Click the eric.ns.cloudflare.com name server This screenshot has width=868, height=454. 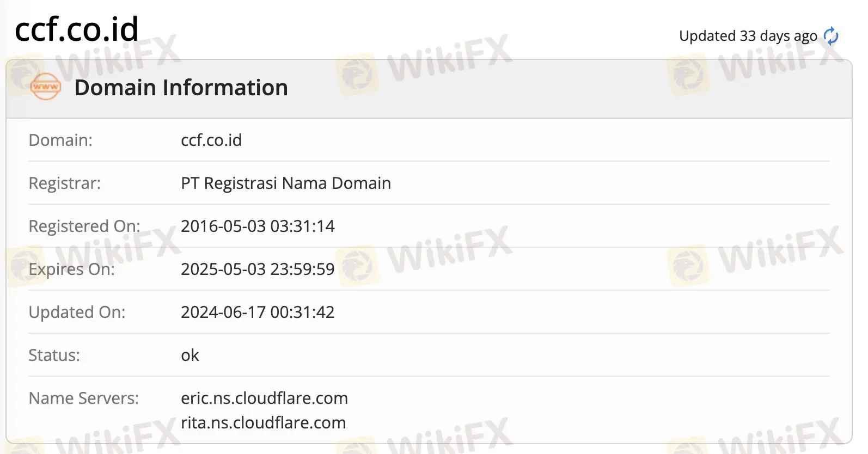pyautogui.click(x=264, y=398)
